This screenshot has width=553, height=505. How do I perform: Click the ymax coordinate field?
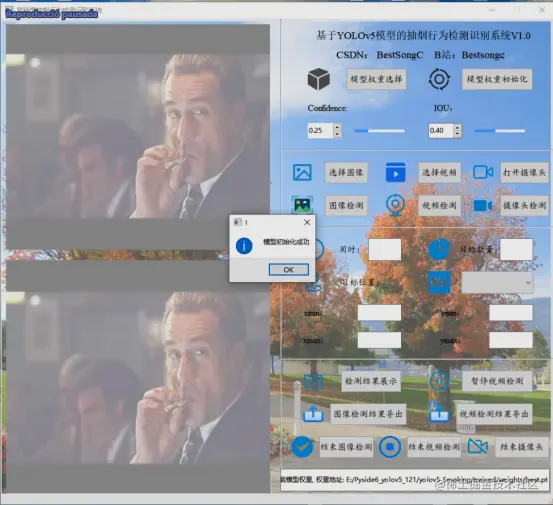[511, 340]
